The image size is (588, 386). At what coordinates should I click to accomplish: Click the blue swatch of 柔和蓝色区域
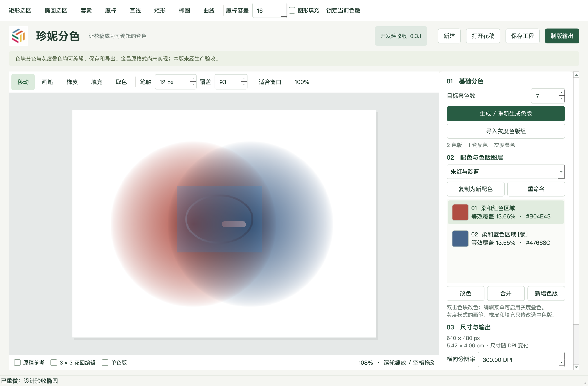pyautogui.click(x=460, y=238)
